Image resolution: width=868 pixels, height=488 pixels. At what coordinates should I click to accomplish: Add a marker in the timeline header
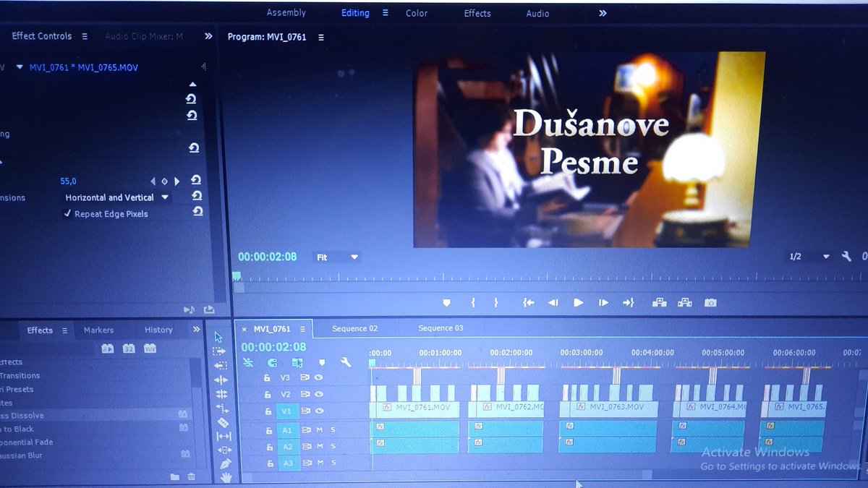click(322, 362)
